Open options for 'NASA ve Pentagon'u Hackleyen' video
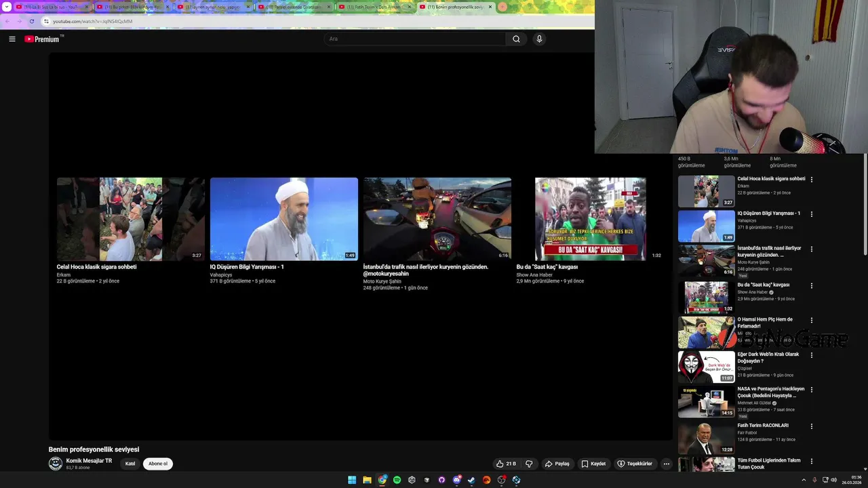This screenshot has width=868, height=488. (812, 390)
